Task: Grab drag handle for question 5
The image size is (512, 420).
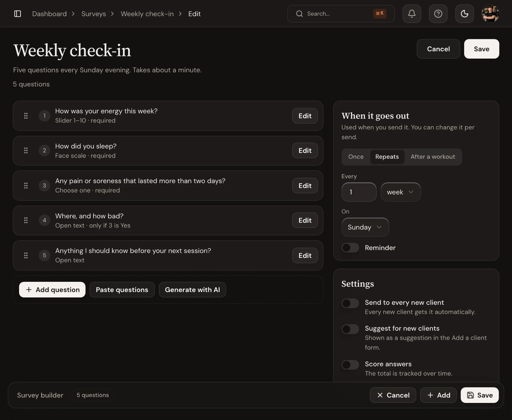Action: (x=26, y=255)
